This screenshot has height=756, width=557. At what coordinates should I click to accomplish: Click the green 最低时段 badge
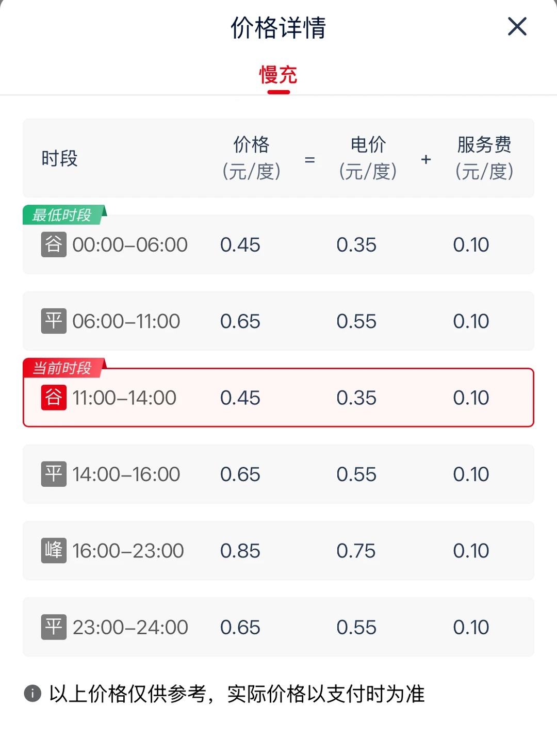[64, 215]
